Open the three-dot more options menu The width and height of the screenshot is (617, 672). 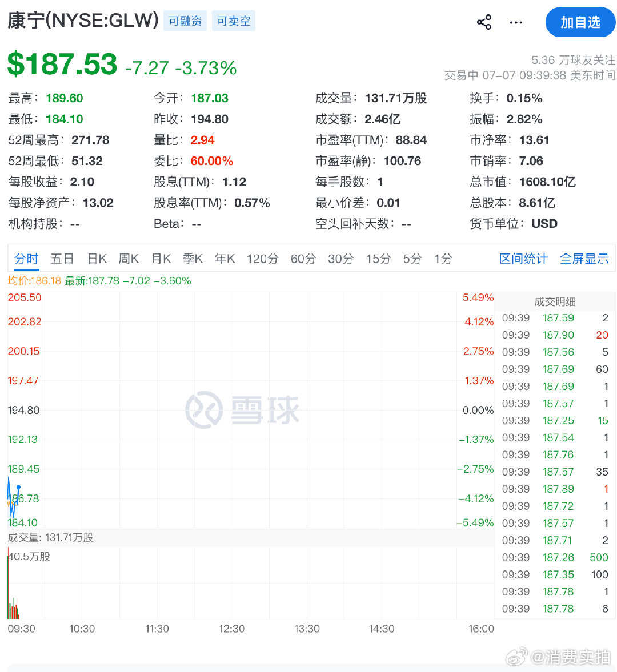click(x=516, y=22)
